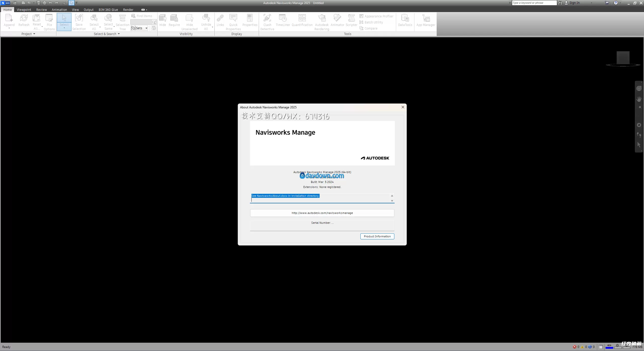Open the Render ribbon tab
644x351 pixels.
pyautogui.click(x=128, y=10)
